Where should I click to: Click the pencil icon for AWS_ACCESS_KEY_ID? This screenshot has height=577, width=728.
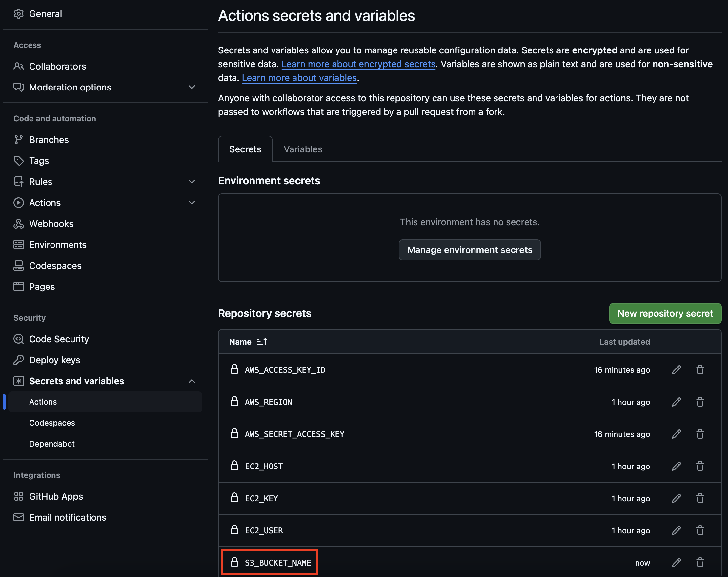coord(676,370)
